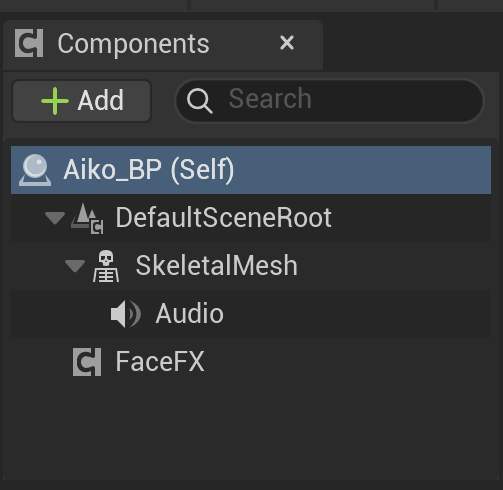Collapse the DefaultSceneRoot node

click(x=55, y=218)
